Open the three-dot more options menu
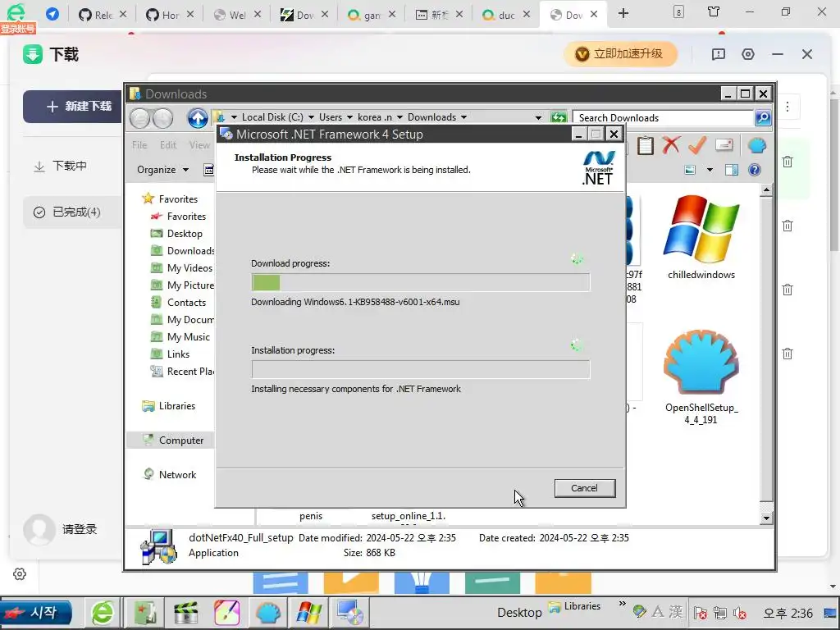This screenshot has height=630, width=840. pos(787,107)
